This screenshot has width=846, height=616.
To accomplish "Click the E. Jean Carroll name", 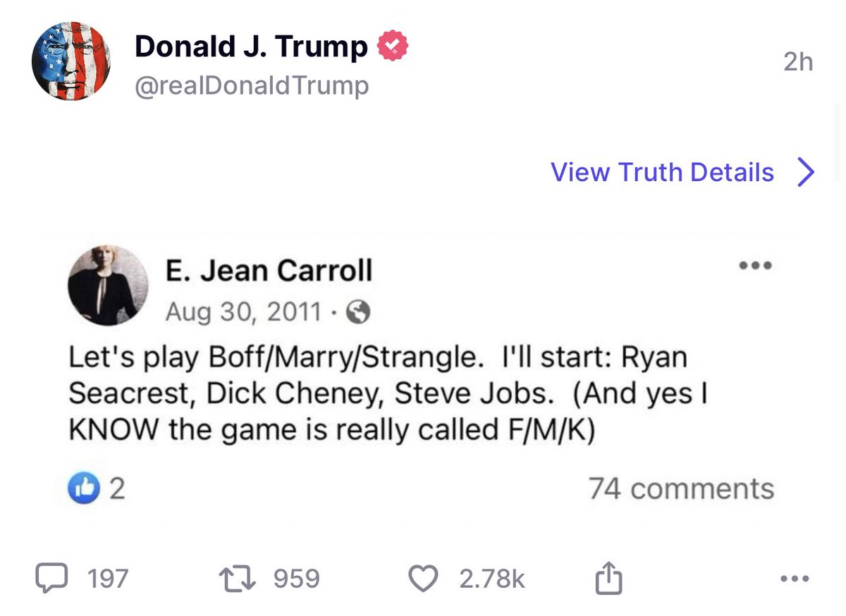I will coord(269,271).
